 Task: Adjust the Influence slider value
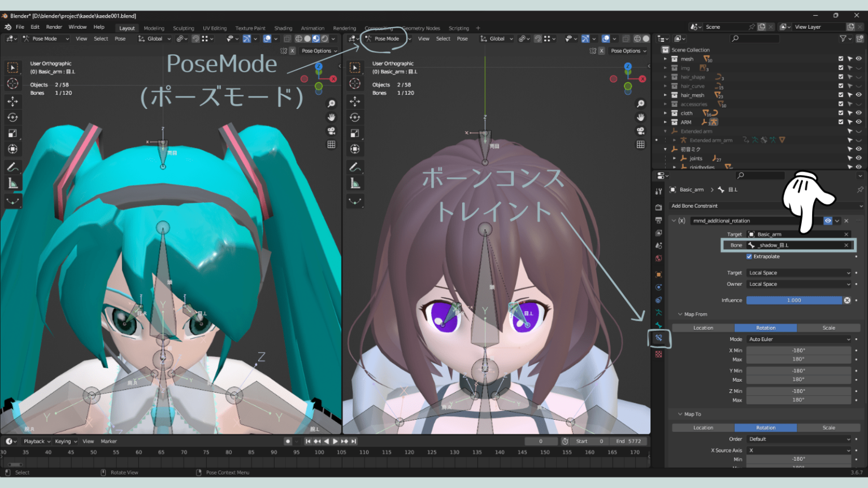coord(794,300)
